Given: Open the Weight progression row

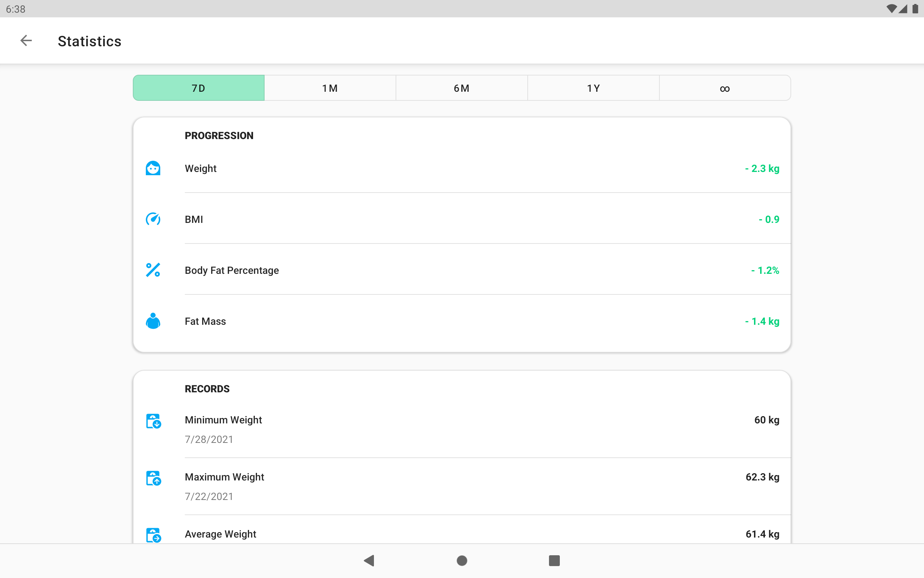Looking at the screenshot, I should [462, 168].
